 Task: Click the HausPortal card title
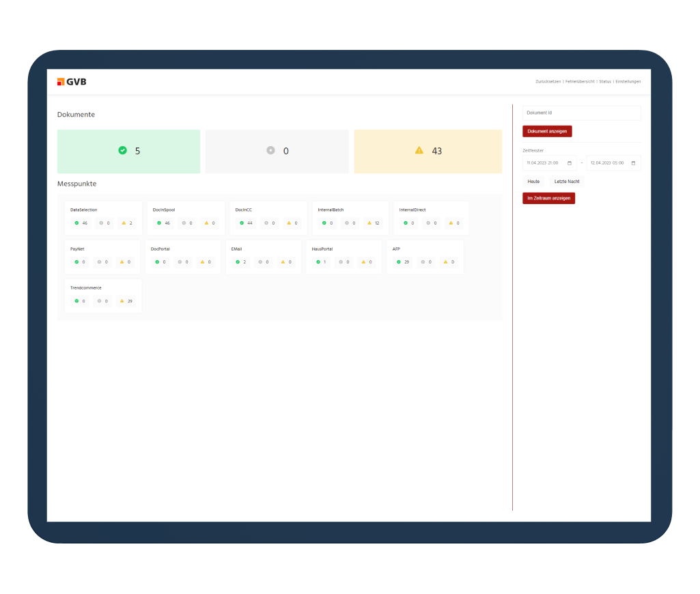(322, 249)
